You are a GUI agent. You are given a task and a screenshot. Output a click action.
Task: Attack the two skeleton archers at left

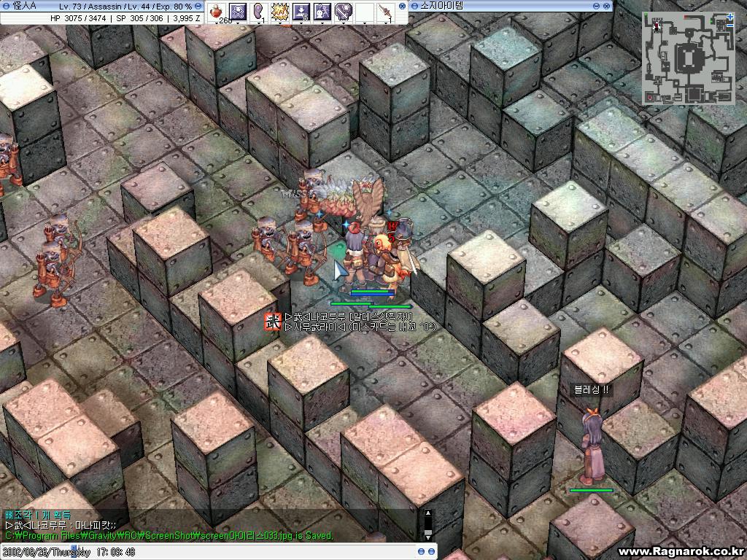(56, 260)
